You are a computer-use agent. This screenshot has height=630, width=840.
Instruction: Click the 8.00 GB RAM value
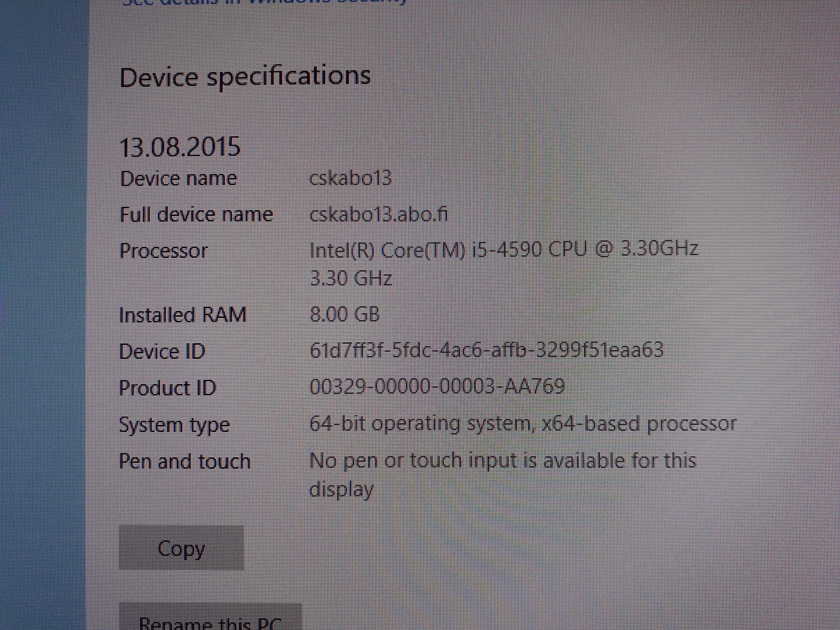(x=345, y=314)
